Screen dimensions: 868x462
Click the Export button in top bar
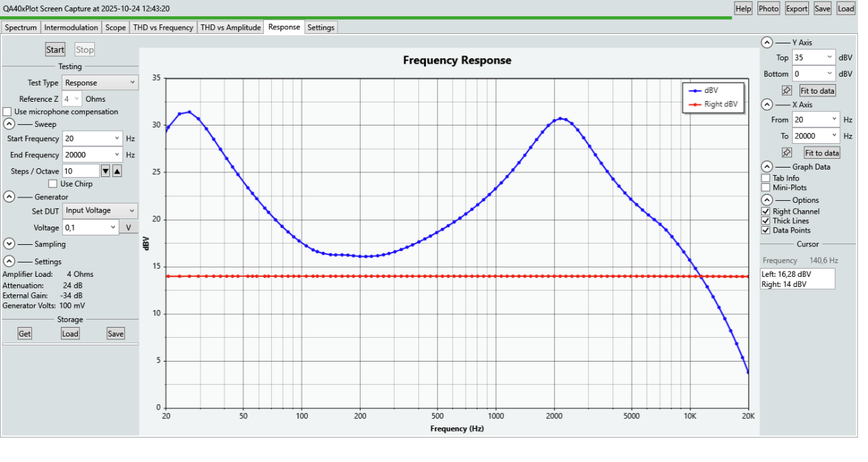796,9
